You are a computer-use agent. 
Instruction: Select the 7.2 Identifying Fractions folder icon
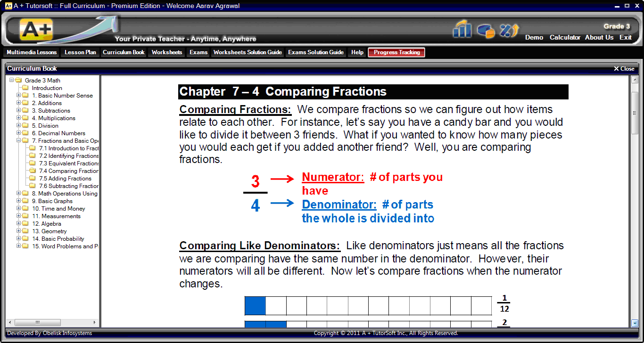tap(33, 156)
